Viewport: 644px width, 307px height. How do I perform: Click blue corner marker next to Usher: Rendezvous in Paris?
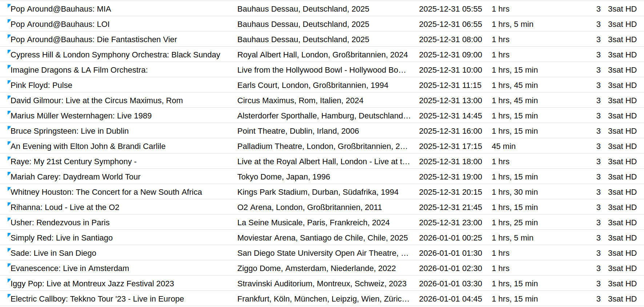[9, 219]
